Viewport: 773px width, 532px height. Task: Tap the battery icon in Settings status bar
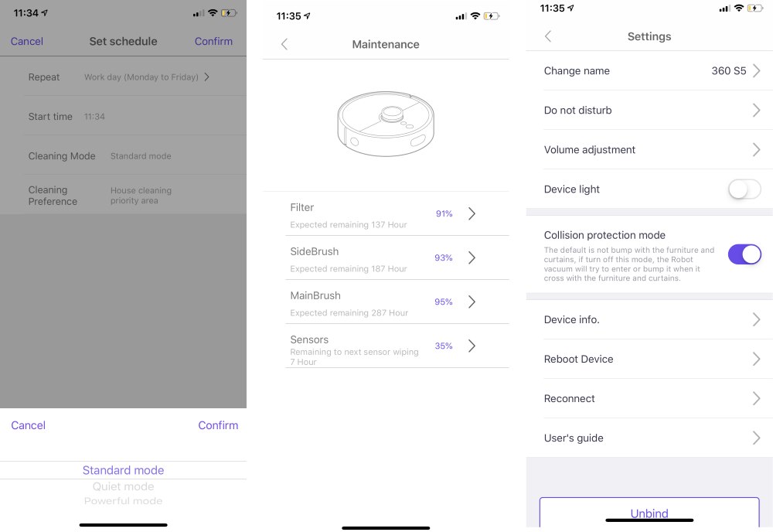(755, 9)
